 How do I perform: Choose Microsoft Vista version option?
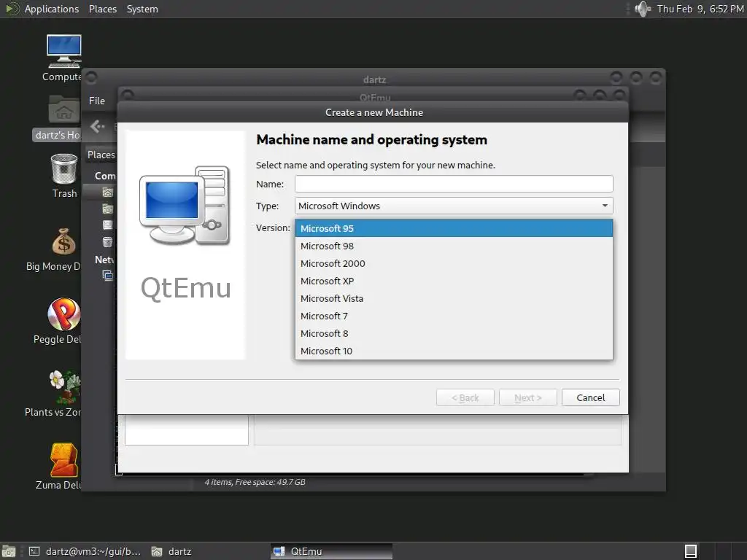(x=454, y=298)
